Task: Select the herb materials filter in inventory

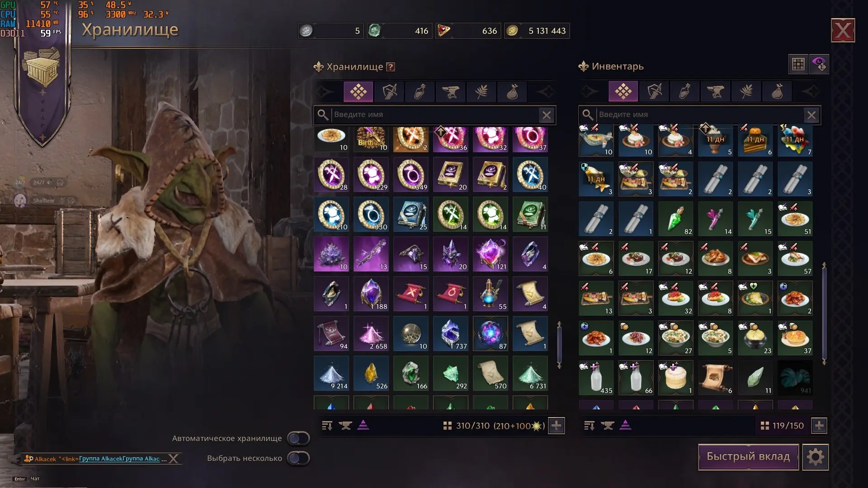Action: point(746,92)
